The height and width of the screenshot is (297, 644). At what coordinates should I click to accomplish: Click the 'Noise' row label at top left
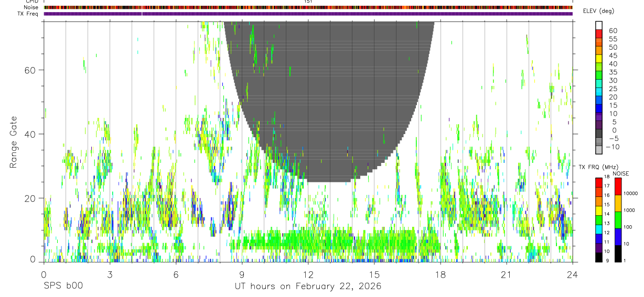[31, 8]
